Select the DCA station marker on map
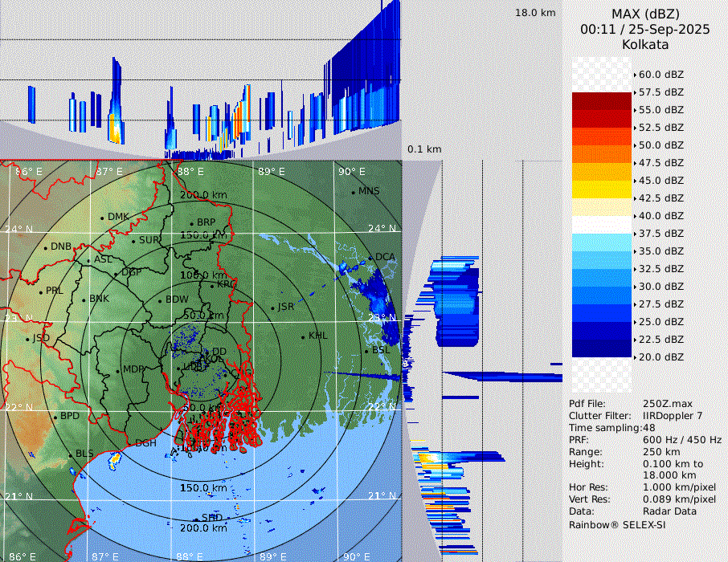 [370, 258]
